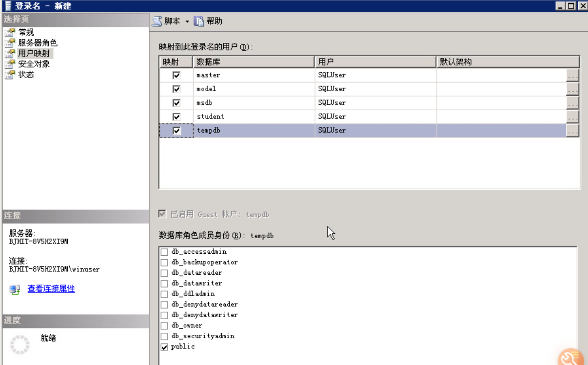Viewport: 588px width, 365px height.
Task: Select the model database name cell
Action: click(254, 89)
